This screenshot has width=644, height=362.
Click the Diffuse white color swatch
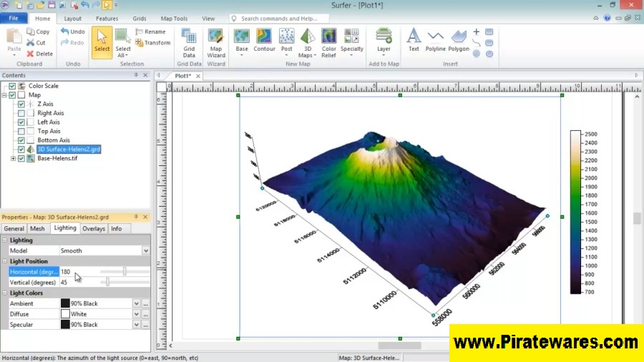click(x=65, y=314)
